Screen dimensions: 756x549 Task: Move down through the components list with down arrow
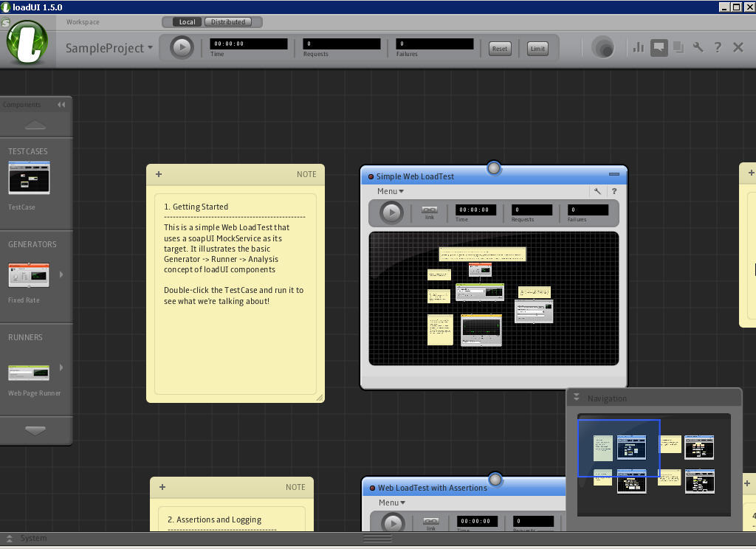[x=35, y=430]
